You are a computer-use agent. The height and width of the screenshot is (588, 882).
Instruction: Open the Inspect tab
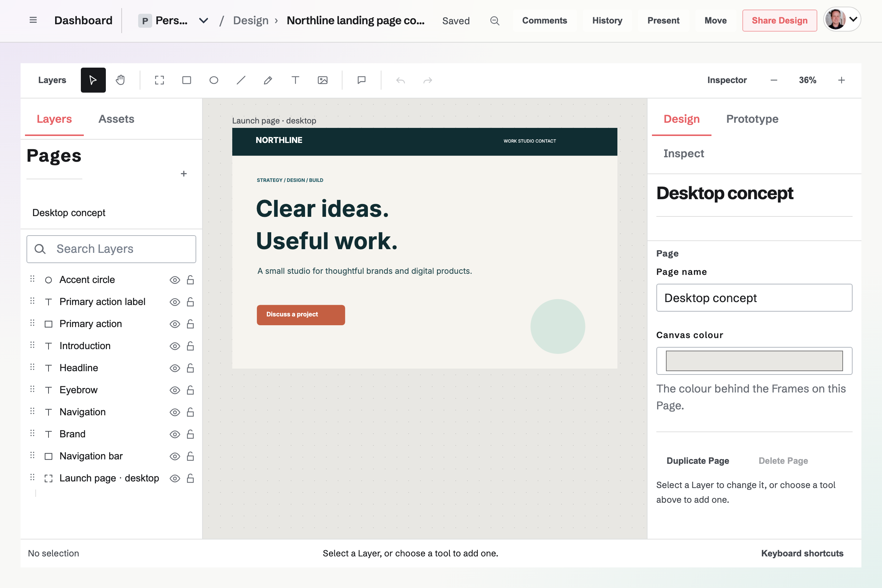click(x=683, y=153)
